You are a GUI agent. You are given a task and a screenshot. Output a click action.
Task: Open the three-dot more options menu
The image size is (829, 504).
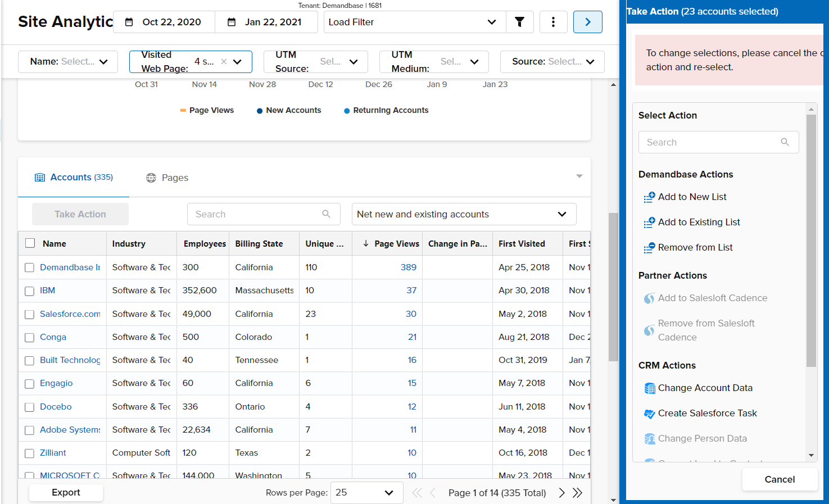pyautogui.click(x=554, y=22)
